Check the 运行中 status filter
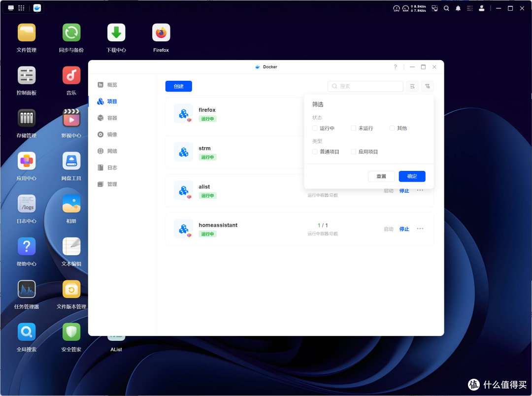Image resolution: width=532 pixels, height=396 pixels. point(315,128)
